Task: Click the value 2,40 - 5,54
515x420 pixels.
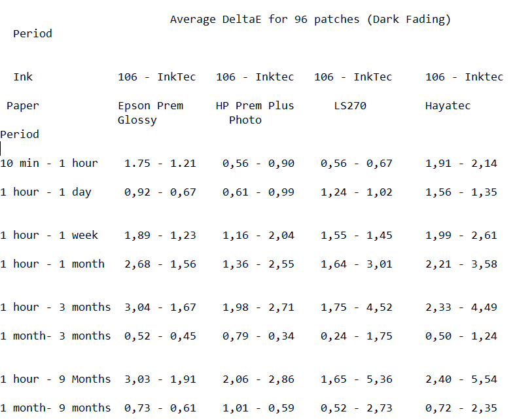Action: click(x=461, y=379)
